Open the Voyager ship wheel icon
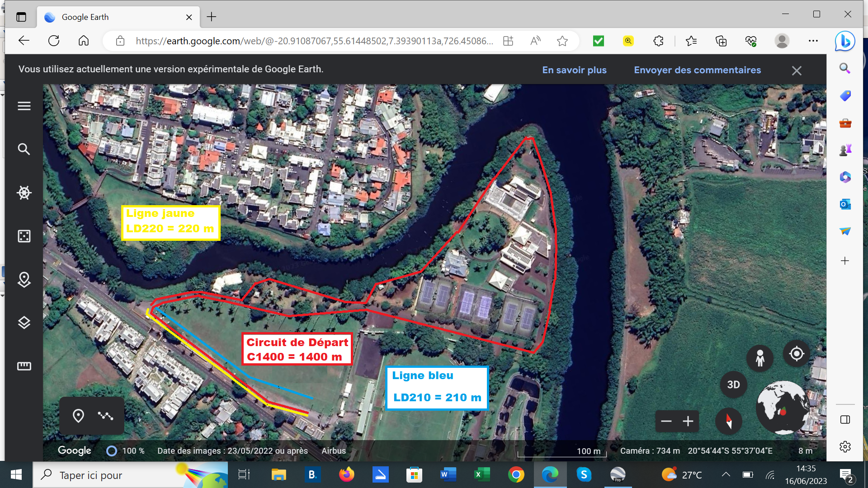The width and height of the screenshot is (868, 488). point(24,193)
